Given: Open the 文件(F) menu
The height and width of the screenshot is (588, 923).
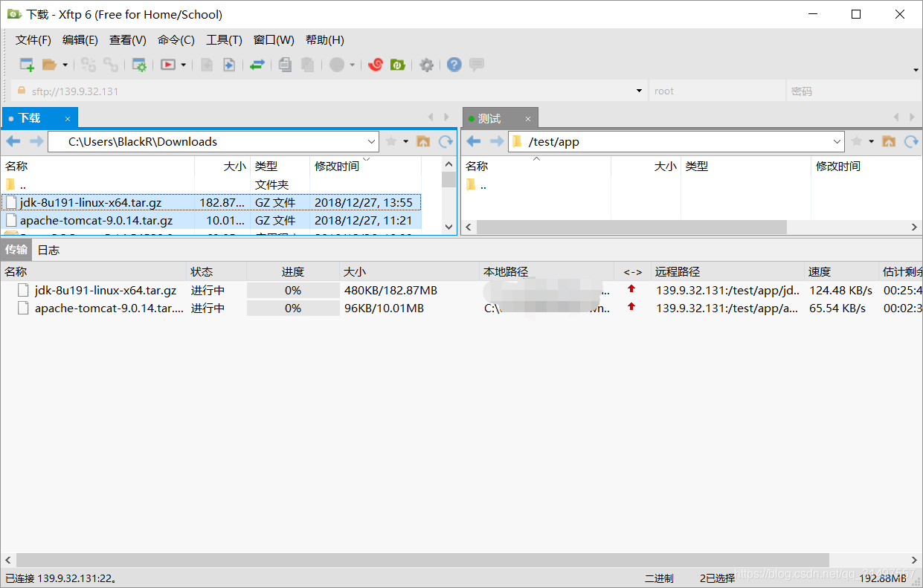Looking at the screenshot, I should pos(33,40).
